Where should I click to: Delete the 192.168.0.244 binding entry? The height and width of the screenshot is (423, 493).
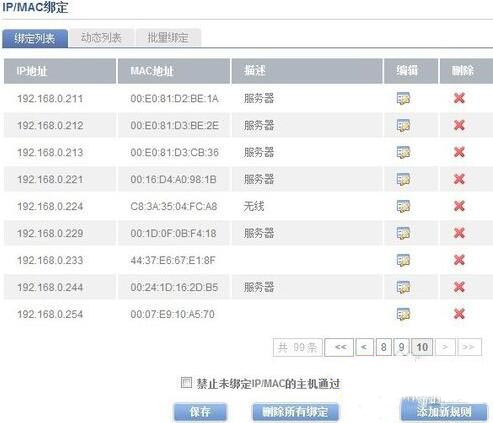point(459,287)
